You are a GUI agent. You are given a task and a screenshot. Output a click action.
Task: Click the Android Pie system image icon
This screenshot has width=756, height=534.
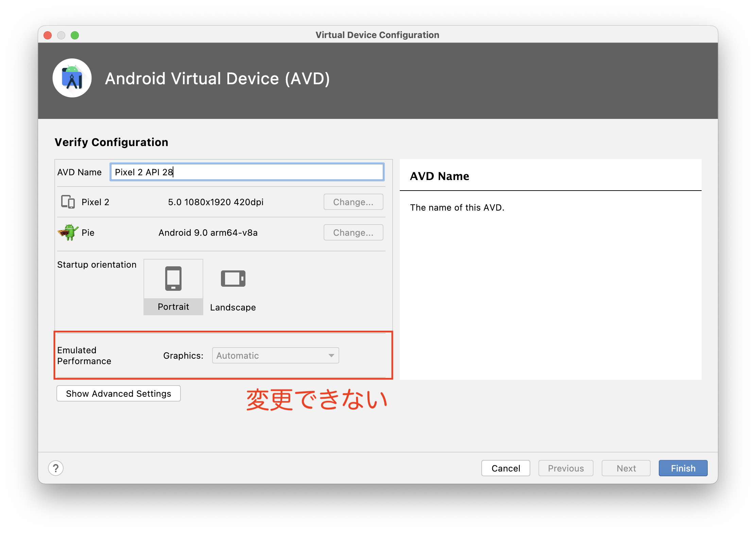[x=68, y=232]
